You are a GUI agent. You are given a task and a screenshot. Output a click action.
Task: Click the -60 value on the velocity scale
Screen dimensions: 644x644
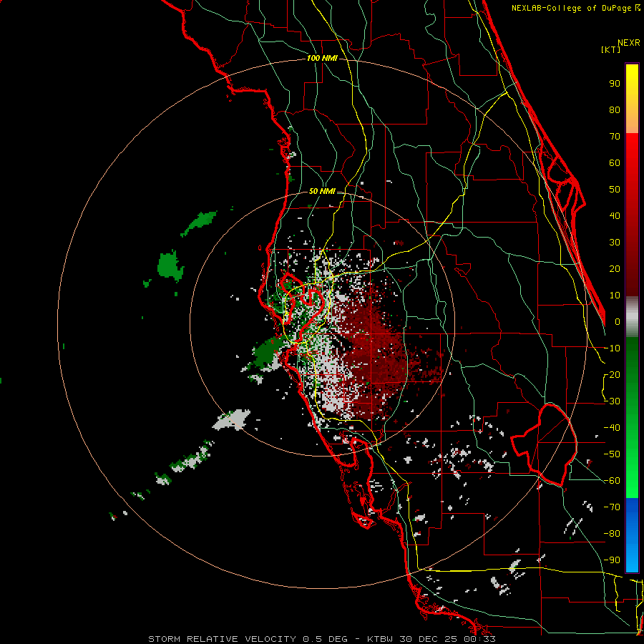(612, 481)
